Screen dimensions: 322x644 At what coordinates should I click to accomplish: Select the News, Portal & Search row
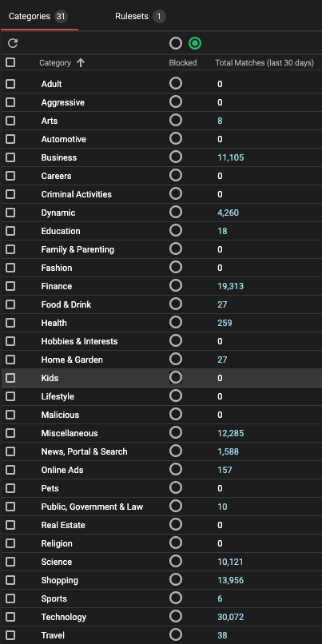coord(161,451)
